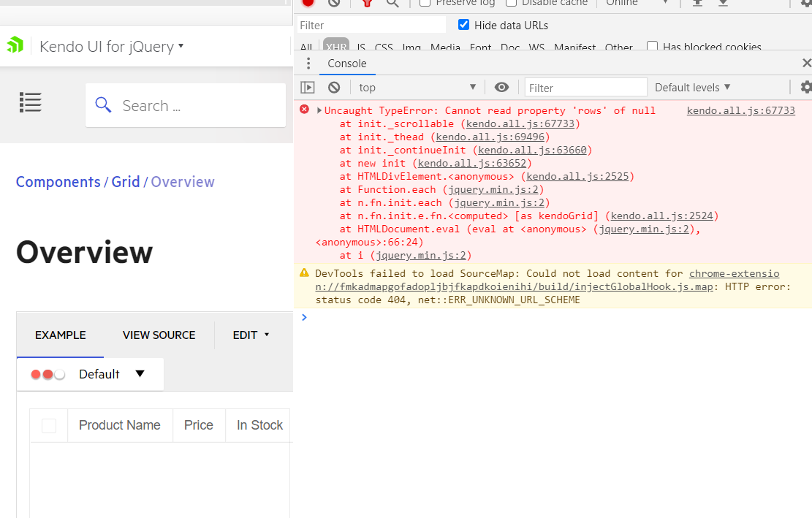This screenshot has width=812, height=518.
Task: Click the eye live expression icon
Action: click(501, 88)
